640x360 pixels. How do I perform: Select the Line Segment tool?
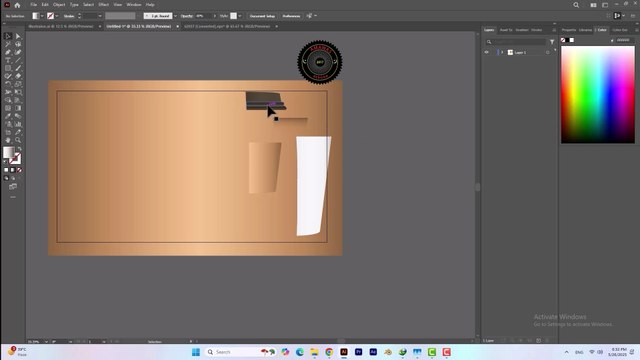[x=18, y=60]
